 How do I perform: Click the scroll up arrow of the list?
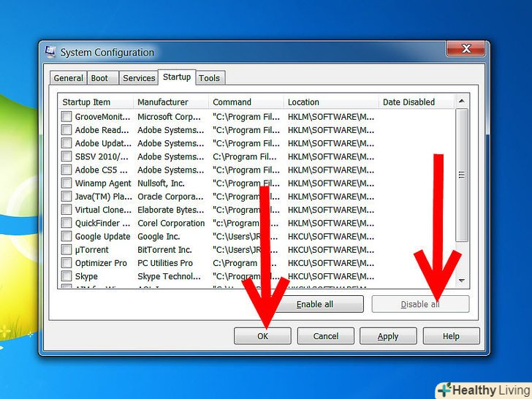[461, 101]
